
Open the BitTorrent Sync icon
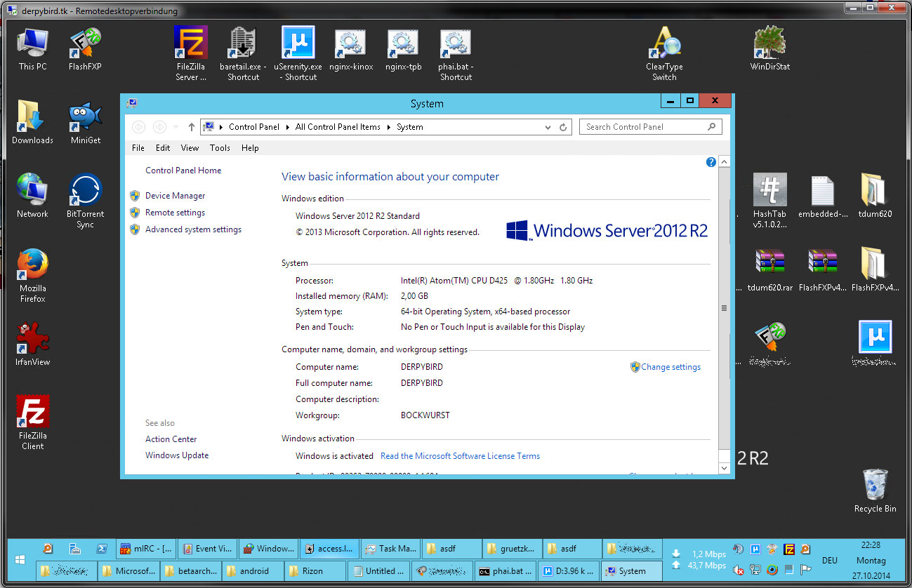[85, 201]
